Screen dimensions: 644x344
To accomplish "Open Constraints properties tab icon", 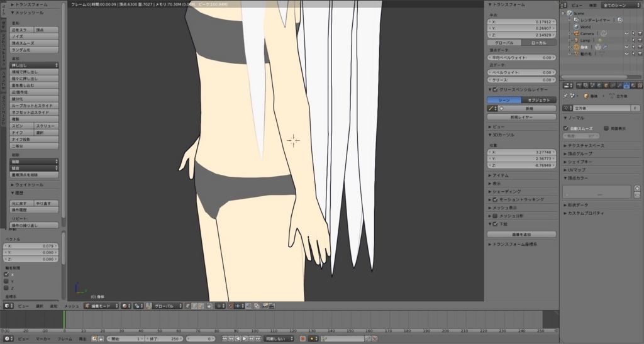I will pyautogui.click(x=613, y=86).
